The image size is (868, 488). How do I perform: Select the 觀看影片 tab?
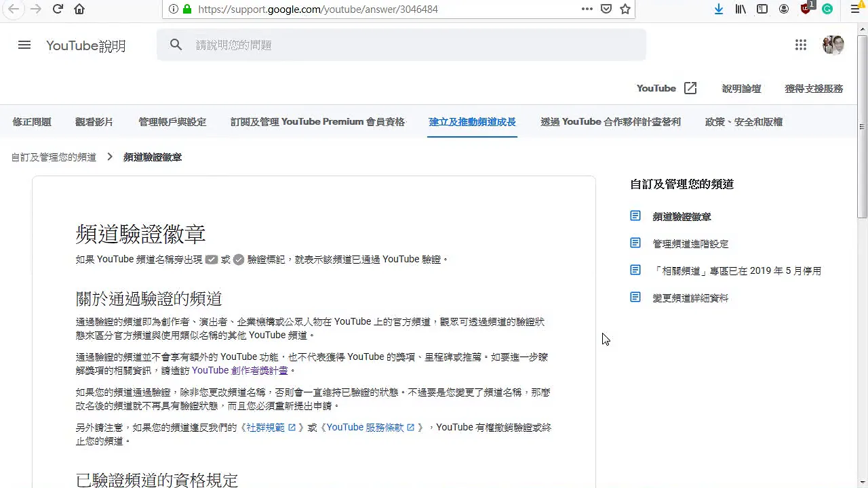94,122
